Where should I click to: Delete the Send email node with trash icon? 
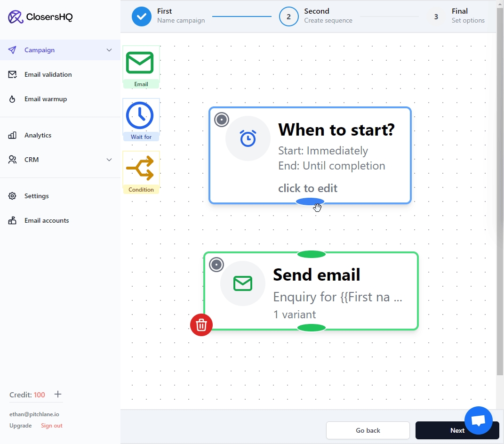(x=201, y=325)
